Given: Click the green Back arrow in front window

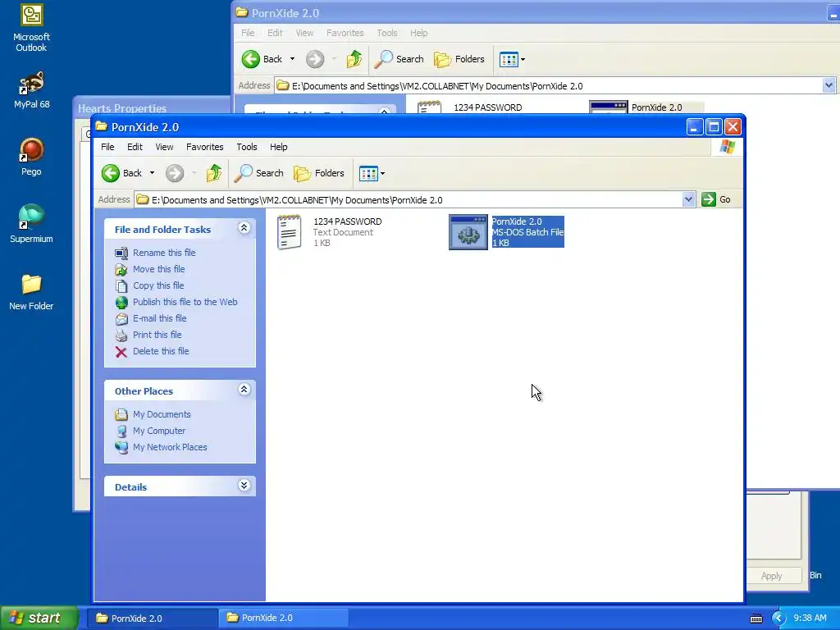Looking at the screenshot, I should [x=111, y=173].
